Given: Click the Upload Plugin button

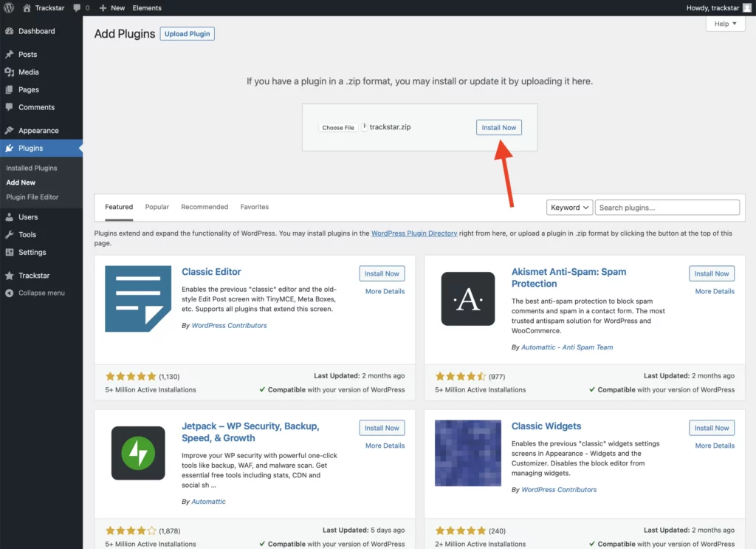Looking at the screenshot, I should (x=187, y=34).
